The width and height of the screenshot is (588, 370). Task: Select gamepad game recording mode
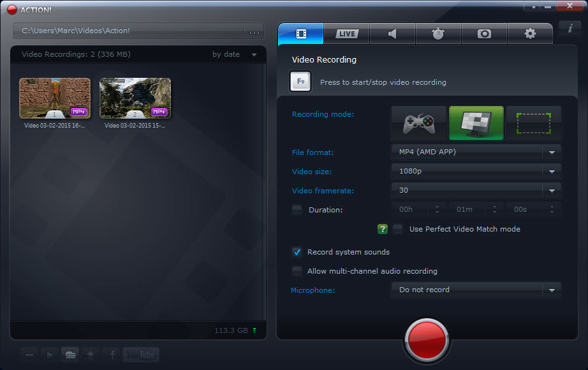(419, 123)
